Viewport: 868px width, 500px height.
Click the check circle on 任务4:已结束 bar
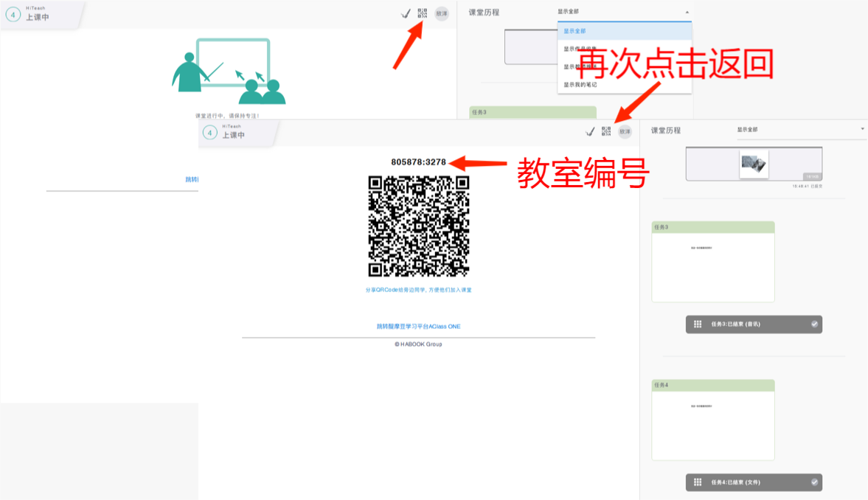(x=814, y=482)
